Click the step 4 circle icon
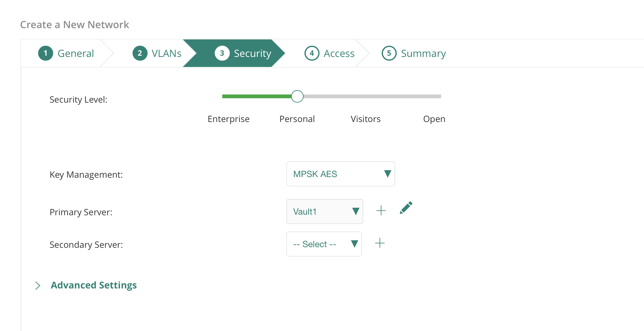The height and width of the screenshot is (331, 644). tap(312, 53)
